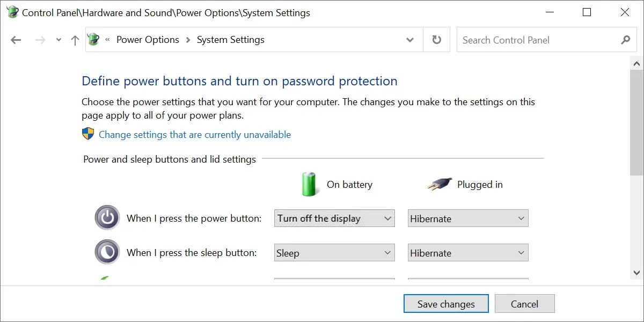This screenshot has height=322, width=644.
Task: Click the search magnifier icon
Action: click(625, 40)
